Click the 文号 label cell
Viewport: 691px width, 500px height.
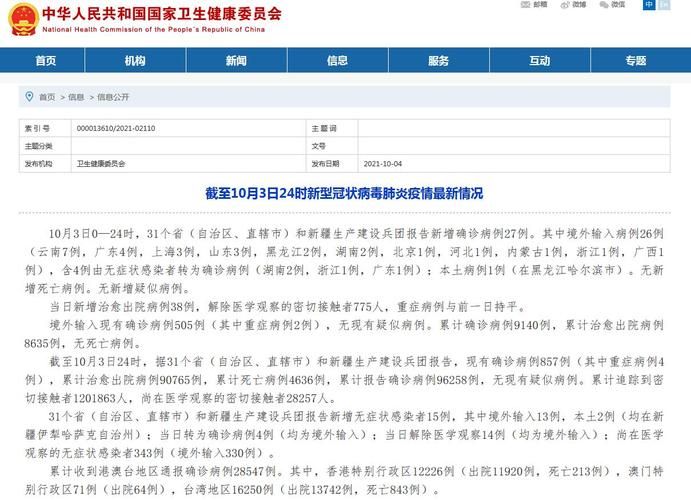click(332, 146)
